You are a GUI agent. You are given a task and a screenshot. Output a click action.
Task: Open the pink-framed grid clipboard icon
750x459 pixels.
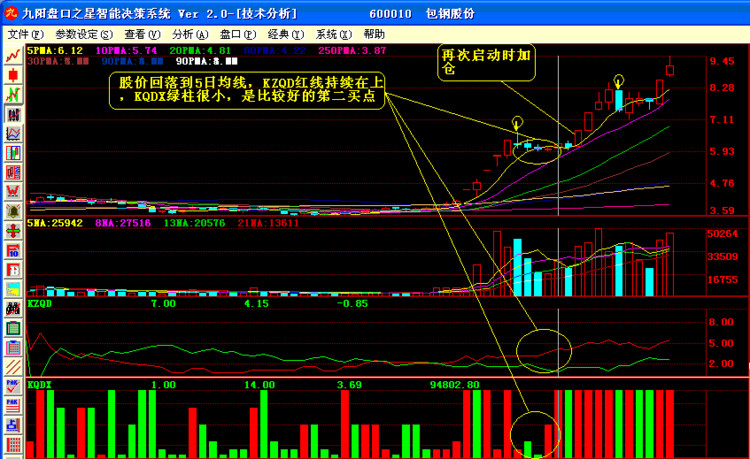click(x=13, y=348)
